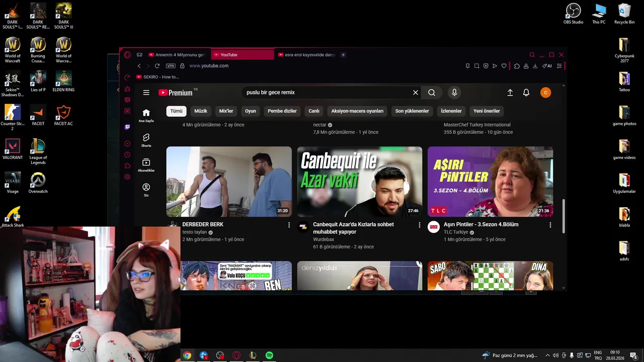
Task: Click the magnifier search button on YouTube
Action: (x=432, y=93)
